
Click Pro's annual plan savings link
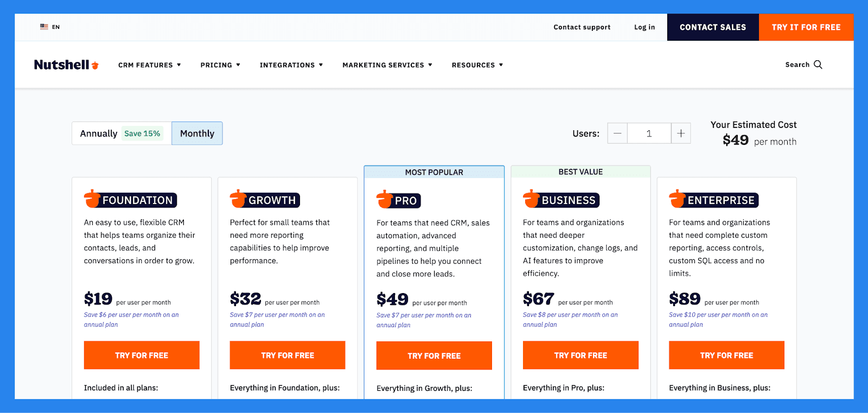coord(424,320)
